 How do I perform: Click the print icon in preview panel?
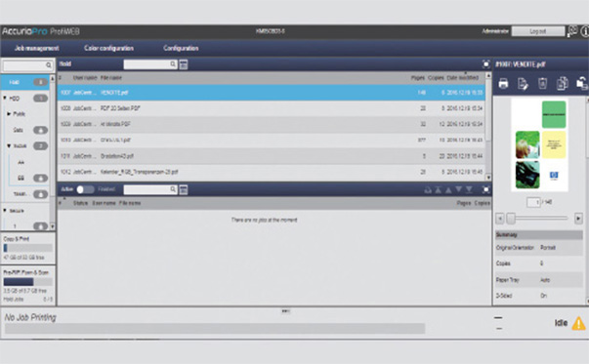(x=503, y=83)
